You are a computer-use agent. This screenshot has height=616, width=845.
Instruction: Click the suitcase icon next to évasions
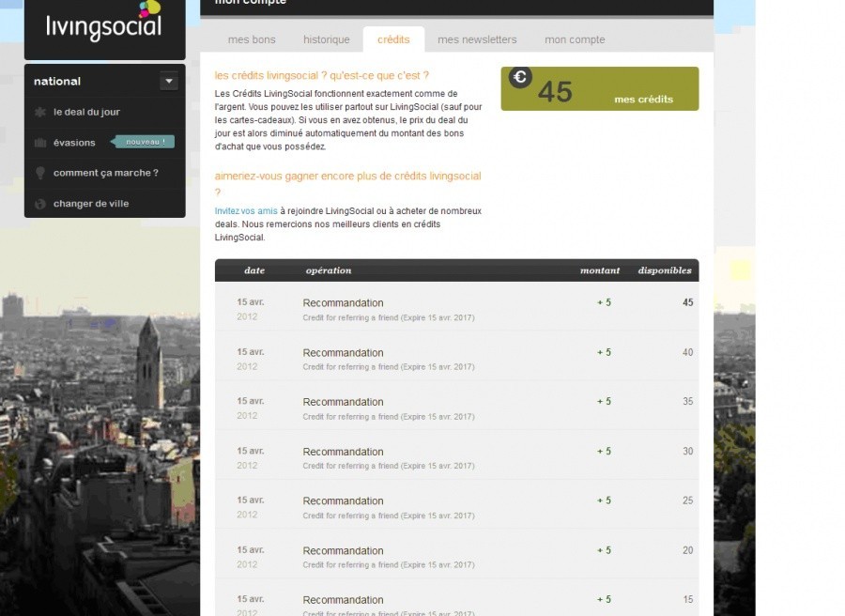pyautogui.click(x=39, y=143)
